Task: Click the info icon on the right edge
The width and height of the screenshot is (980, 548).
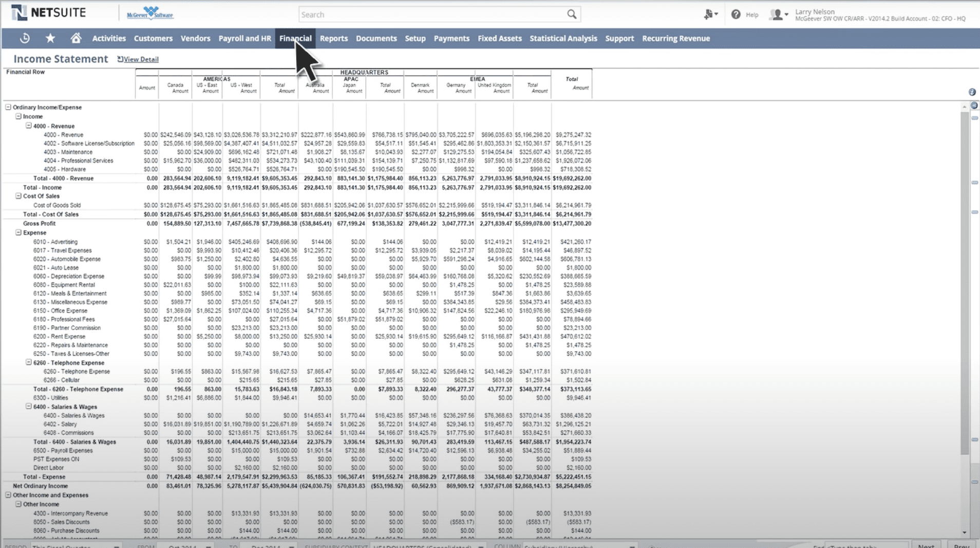Action: (972, 92)
